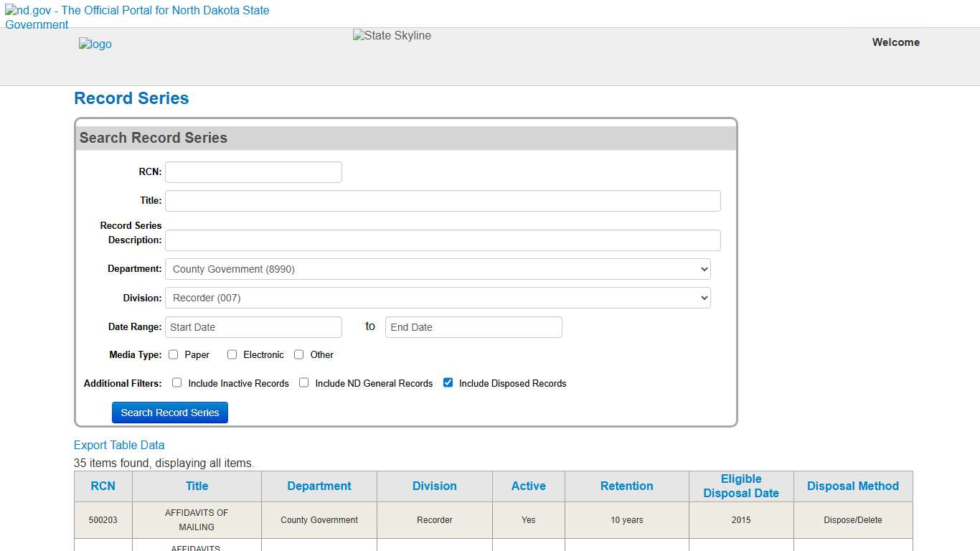This screenshot has width=980, height=551.
Task: Check Include ND General Records
Action: tap(303, 382)
